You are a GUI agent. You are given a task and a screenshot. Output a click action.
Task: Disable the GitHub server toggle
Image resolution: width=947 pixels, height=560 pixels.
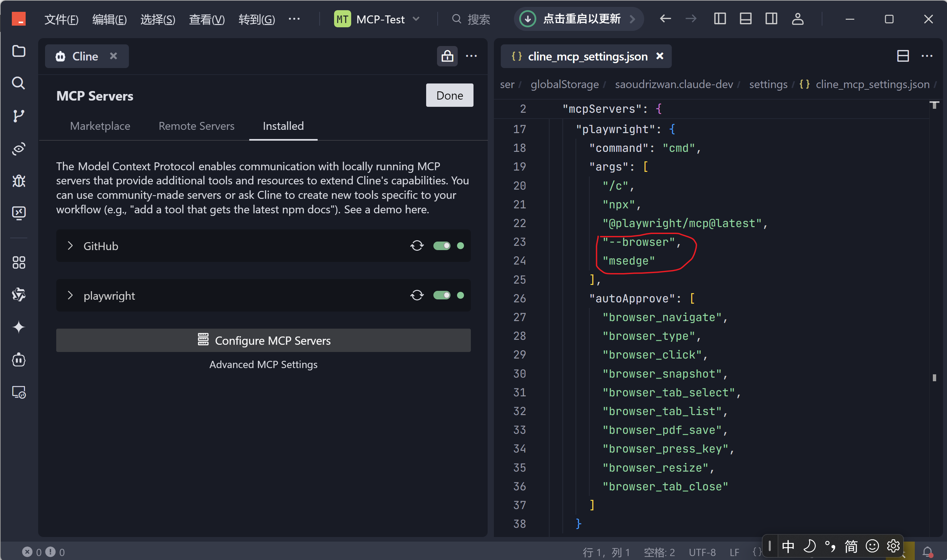coord(442,246)
